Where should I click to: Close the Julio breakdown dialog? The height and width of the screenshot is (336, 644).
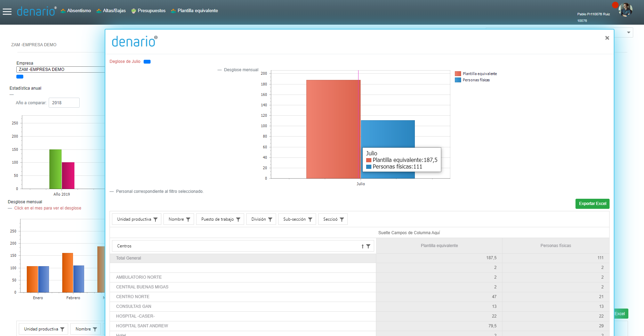point(607,38)
